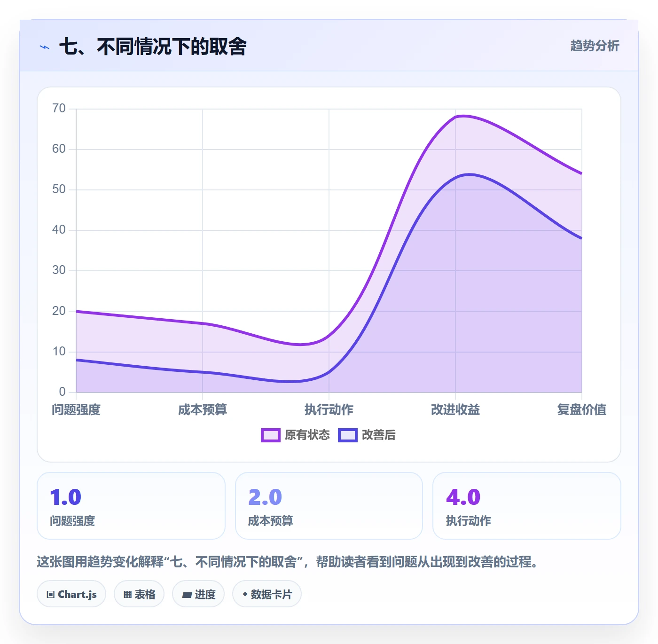Click the diamond icon in the 数据卡片 tag
The height and width of the screenshot is (644, 658).
tap(245, 595)
